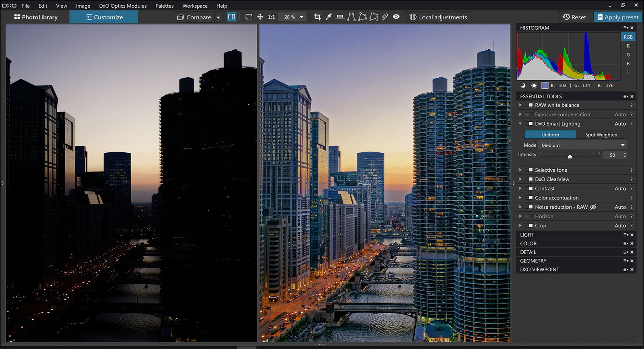The height and width of the screenshot is (349, 644).
Task: Activate the Horizon leveling tool icon
Action: point(340,17)
